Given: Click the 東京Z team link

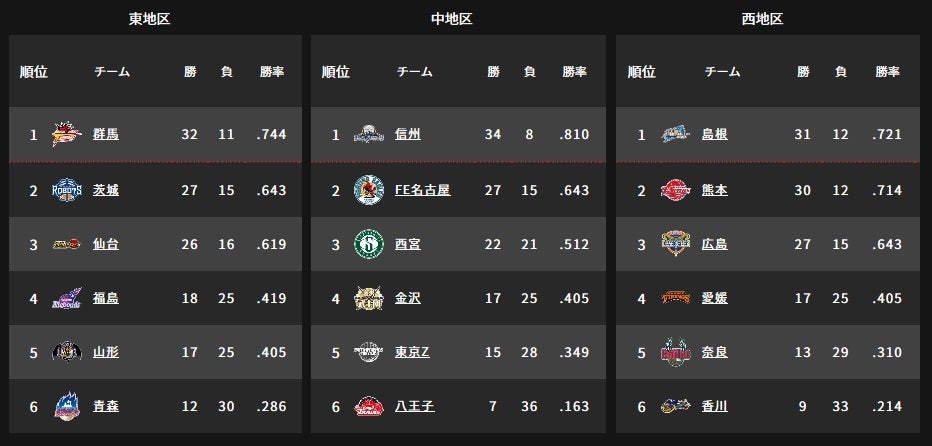Looking at the screenshot, I should tap(412, 352).
